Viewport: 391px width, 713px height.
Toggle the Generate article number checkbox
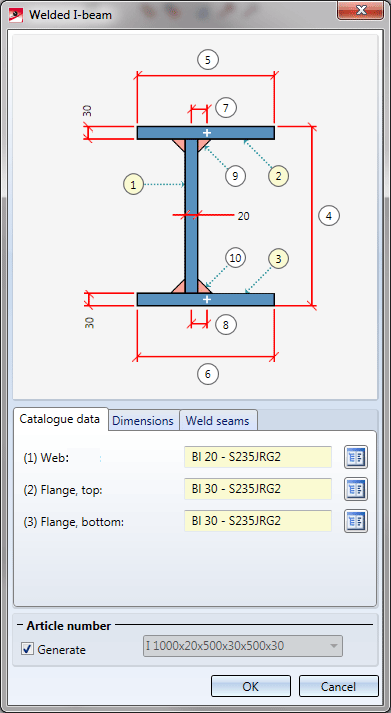(x=27, y=649)
